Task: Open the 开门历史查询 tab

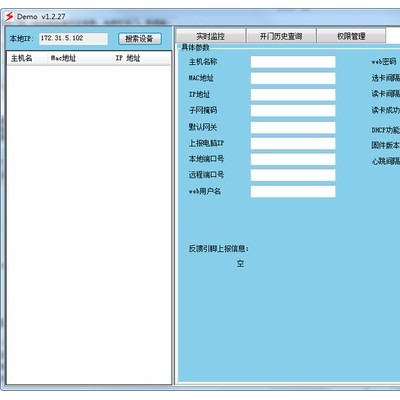Action: point(281,36)
